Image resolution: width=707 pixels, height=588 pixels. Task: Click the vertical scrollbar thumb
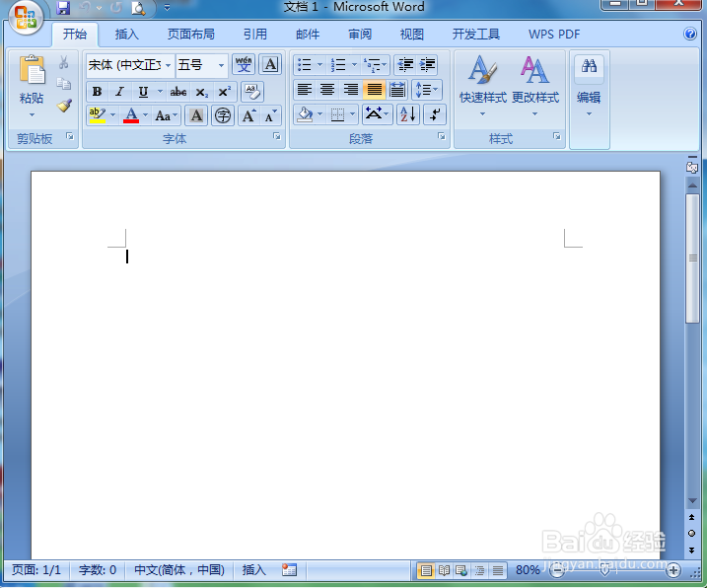(x=692, y=258)
